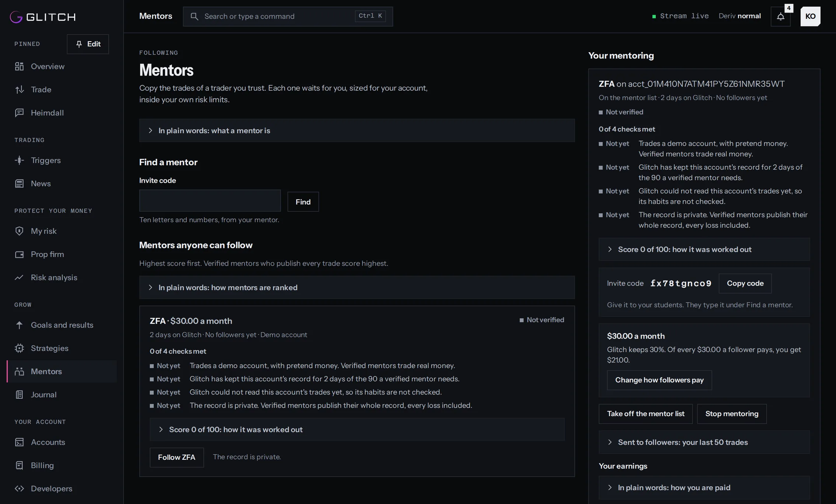Viewport: 836px width, 504px height.
Task: Expand Score 0 of 100 in ZFA card
Action: (357, 430)
